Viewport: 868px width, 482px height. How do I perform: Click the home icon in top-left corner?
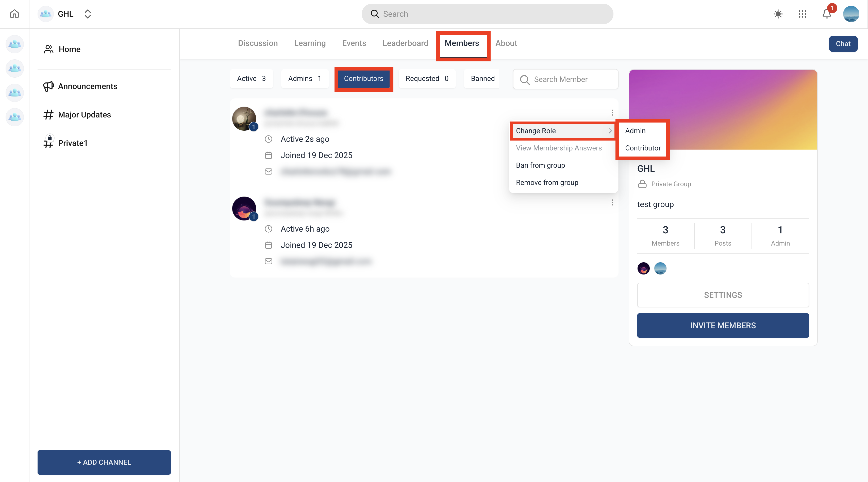[x=14, y=14]
